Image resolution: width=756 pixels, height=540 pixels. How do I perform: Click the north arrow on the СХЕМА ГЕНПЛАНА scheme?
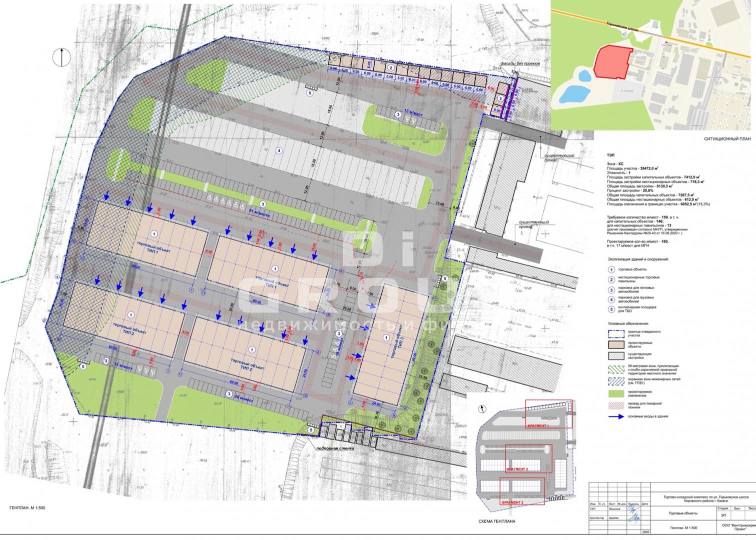pos(482,408)
